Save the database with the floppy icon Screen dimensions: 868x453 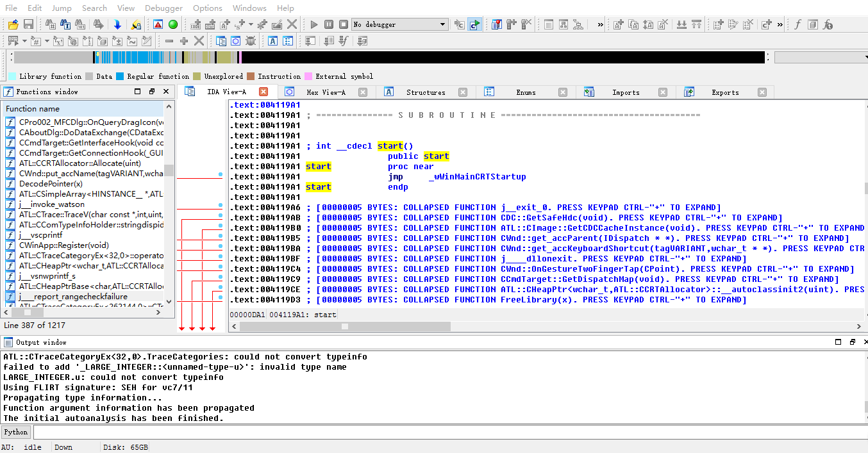28,24
